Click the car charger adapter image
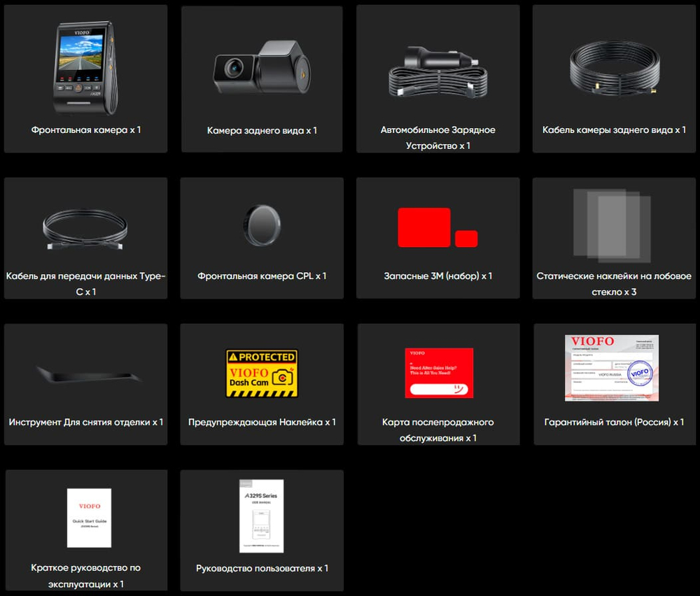 tap(438, 71)
